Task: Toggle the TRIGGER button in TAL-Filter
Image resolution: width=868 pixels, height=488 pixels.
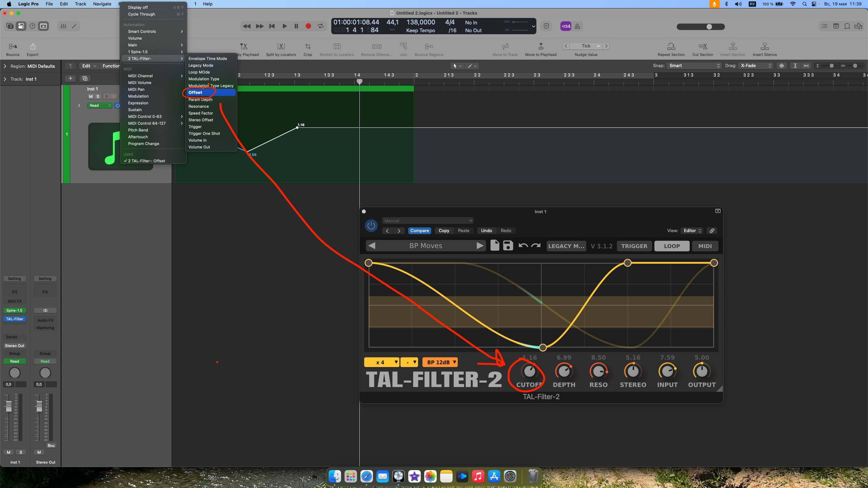Action: pyautogui.click(x=634, y=246)
